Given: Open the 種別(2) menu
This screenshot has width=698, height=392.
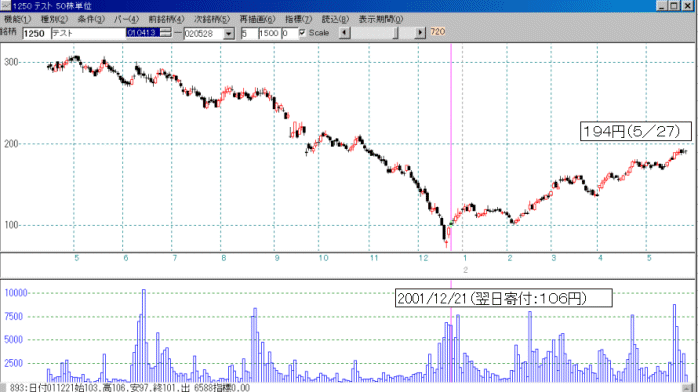Looking at the screenshot, I should [x=54, y=20].
